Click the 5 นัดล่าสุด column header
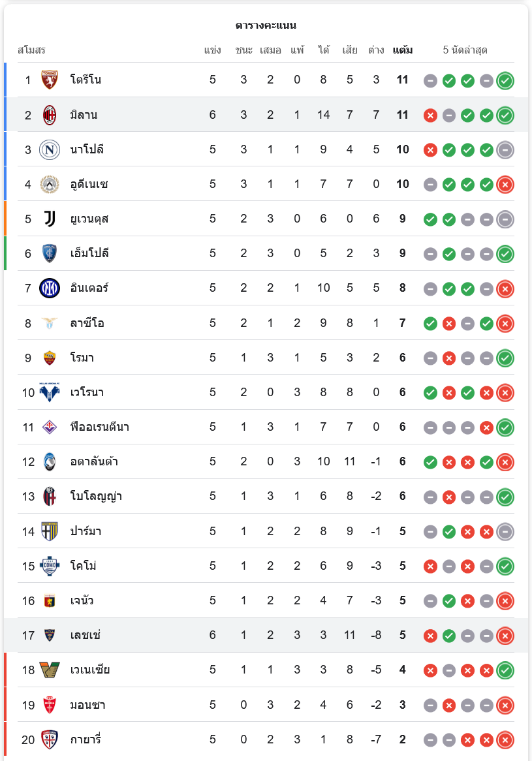The width and height of the screenshot is (532, 761). pyautogui.click(x=465, y=50)
